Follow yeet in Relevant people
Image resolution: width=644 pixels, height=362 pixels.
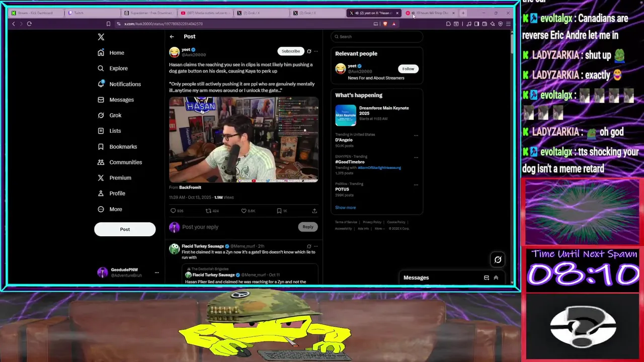click(408, 69)
